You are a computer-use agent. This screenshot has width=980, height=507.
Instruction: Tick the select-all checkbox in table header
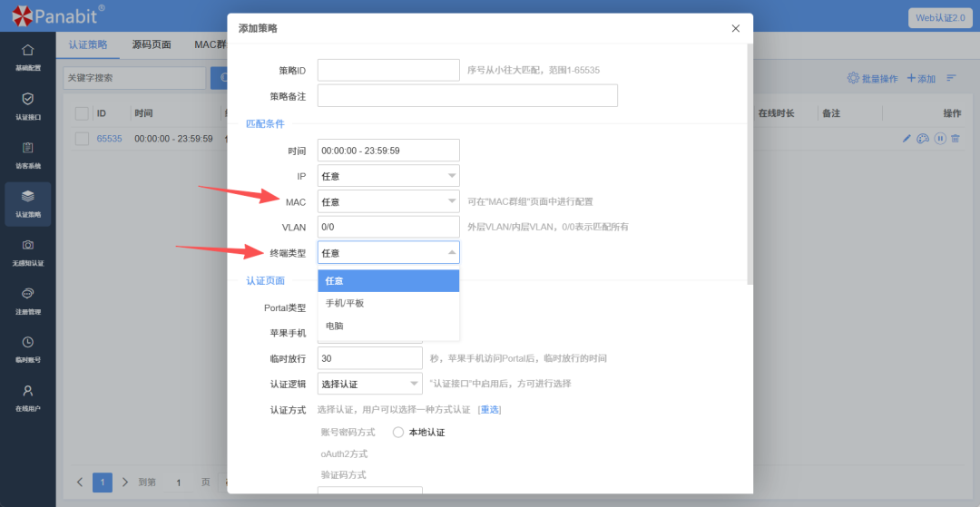pos(82,113)
